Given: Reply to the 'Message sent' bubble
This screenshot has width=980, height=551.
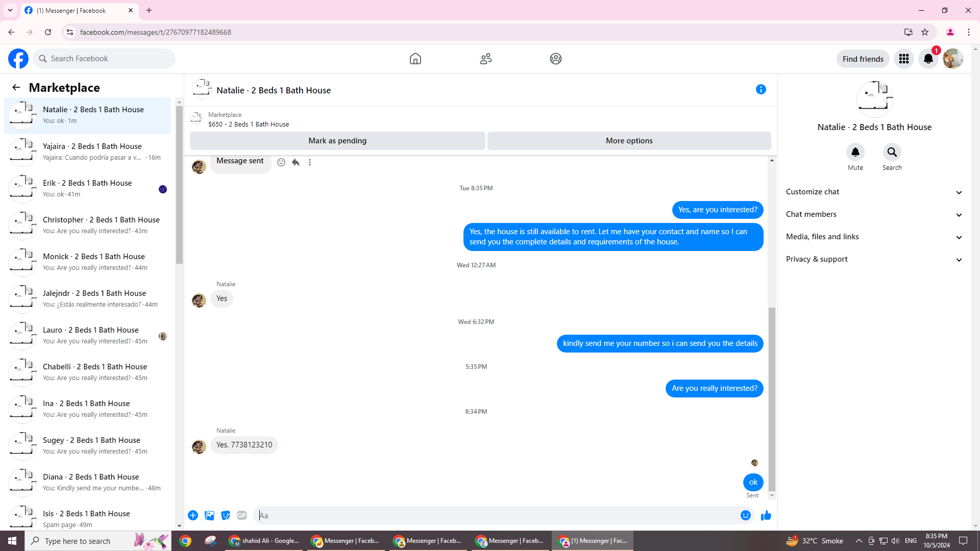Looking at the screenshot, I should 296,162.
